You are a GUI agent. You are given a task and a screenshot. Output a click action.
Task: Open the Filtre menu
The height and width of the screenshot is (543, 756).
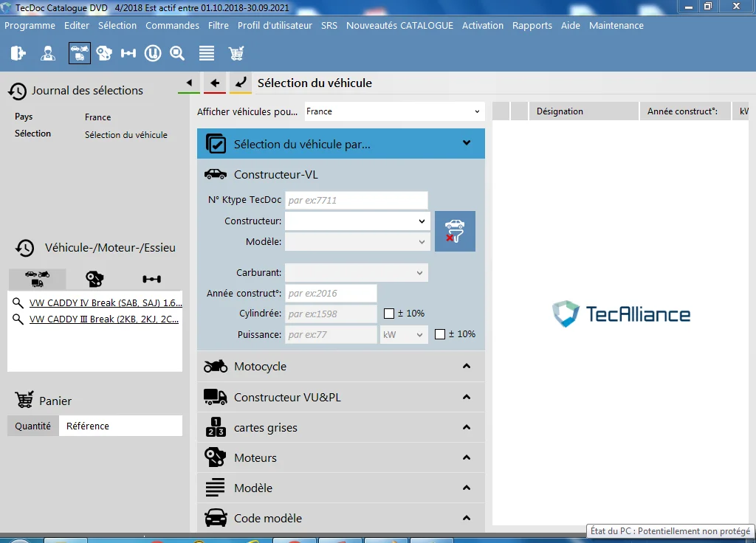(x=219, y=26)
